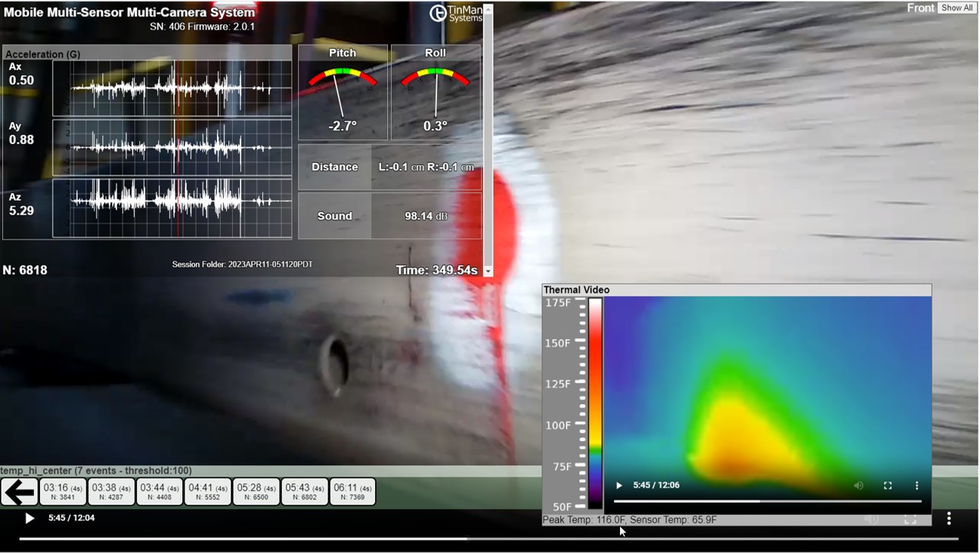Click the faded speaker icon on Peak Temp bar
The height and width of the screenshot is (553, 980).
tap(871, 519)
